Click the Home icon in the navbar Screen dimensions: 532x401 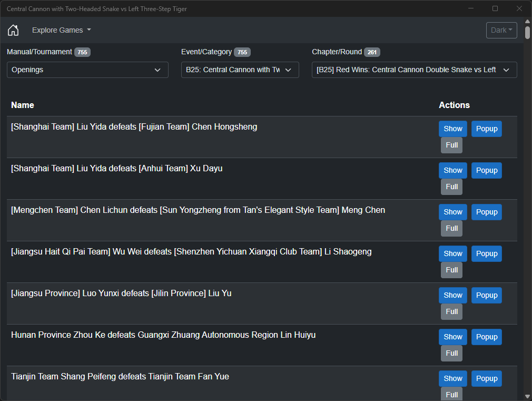tap(13, 30)
